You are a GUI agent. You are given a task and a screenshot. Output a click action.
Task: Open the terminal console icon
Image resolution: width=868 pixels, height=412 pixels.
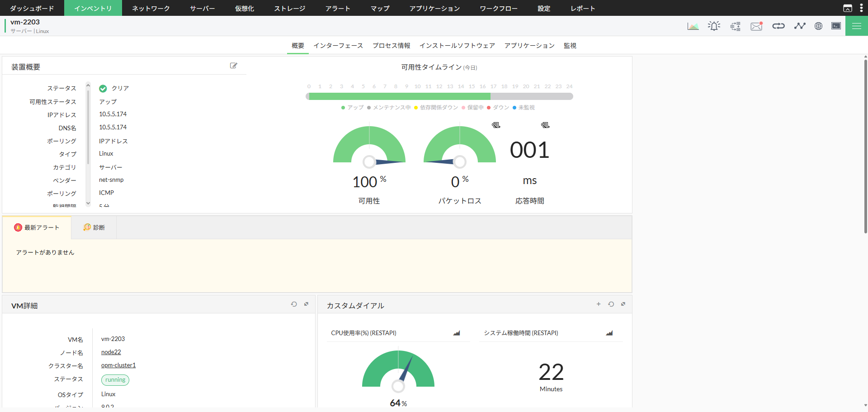(836, 26)
